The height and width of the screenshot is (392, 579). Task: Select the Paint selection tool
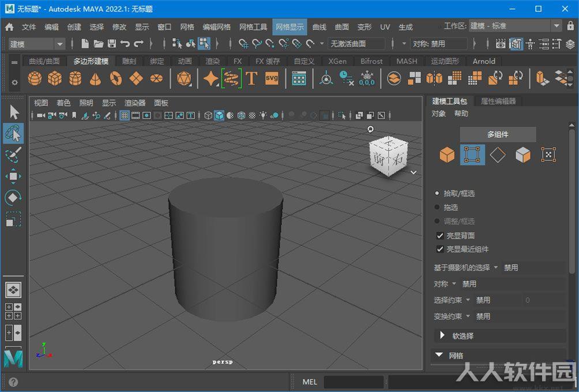click(14, 154)
